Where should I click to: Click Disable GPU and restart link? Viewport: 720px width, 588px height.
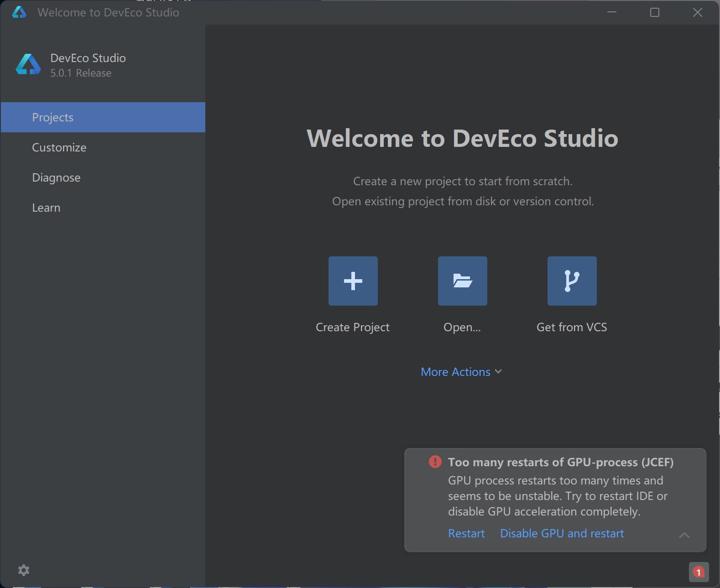[x=562, y=533]
